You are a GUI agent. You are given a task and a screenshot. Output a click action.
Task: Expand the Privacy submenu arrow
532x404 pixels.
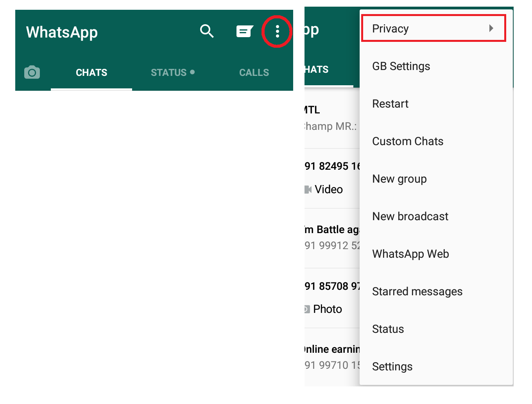point(491,28)
